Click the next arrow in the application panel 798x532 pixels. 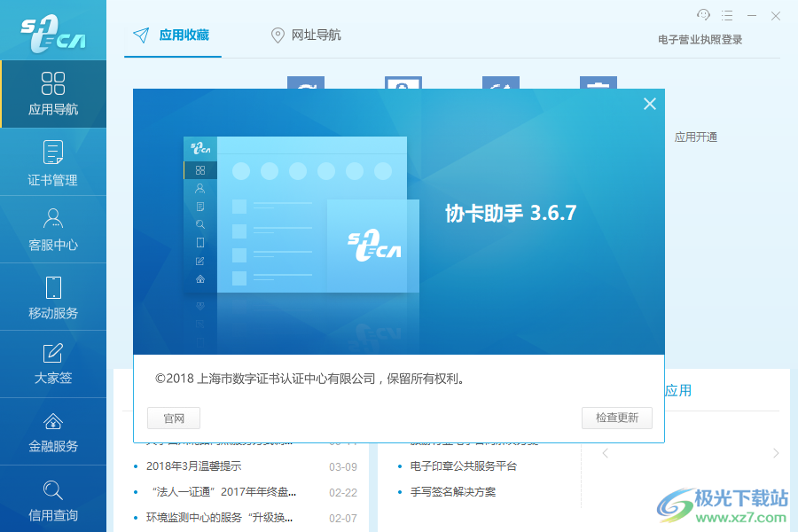click(776, 453)
